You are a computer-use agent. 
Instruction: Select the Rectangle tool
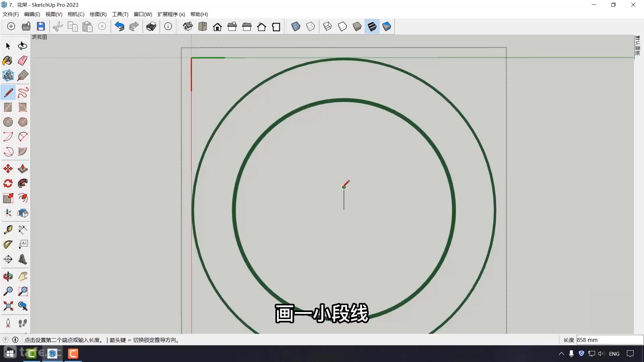(8, 107)
